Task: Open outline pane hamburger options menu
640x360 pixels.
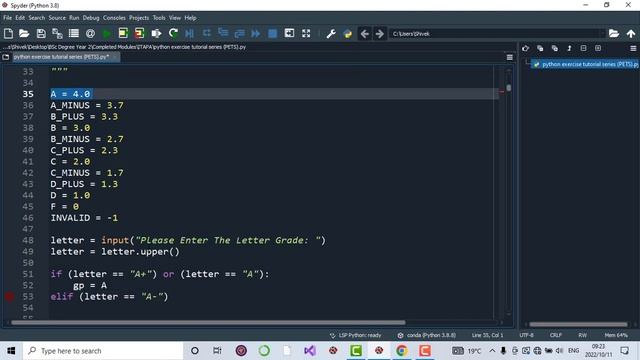Action: click(x=633, y=49)
